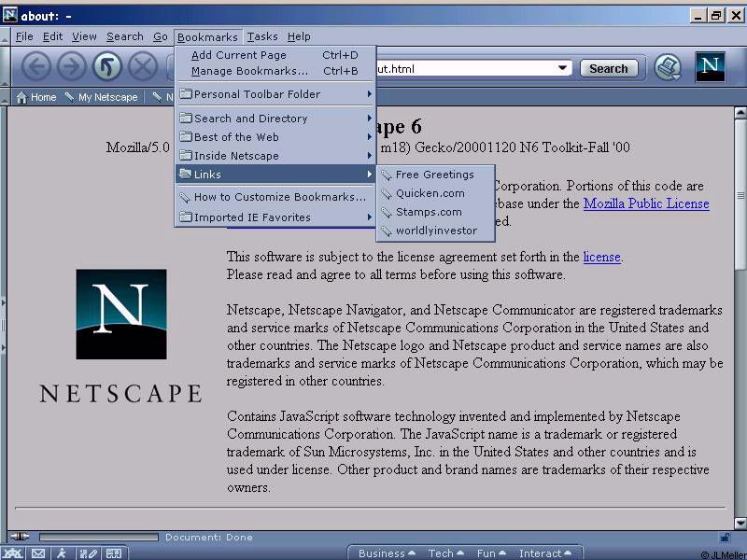Open the Go menu

161,36
